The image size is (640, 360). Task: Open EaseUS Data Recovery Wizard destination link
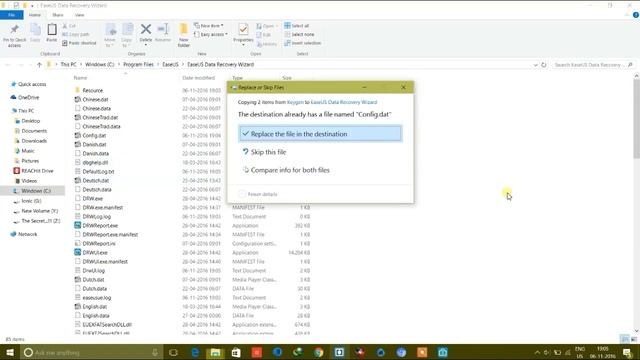pos(344,102)
